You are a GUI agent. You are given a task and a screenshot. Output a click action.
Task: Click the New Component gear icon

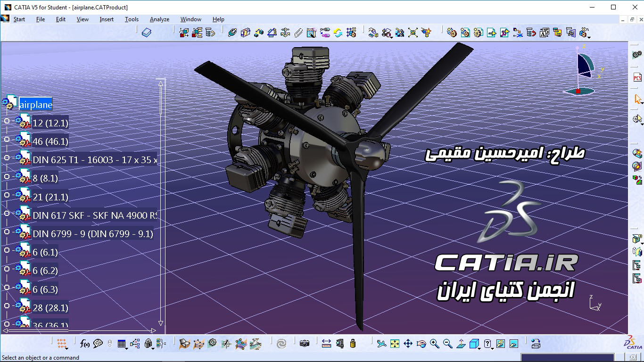[452, 33]
